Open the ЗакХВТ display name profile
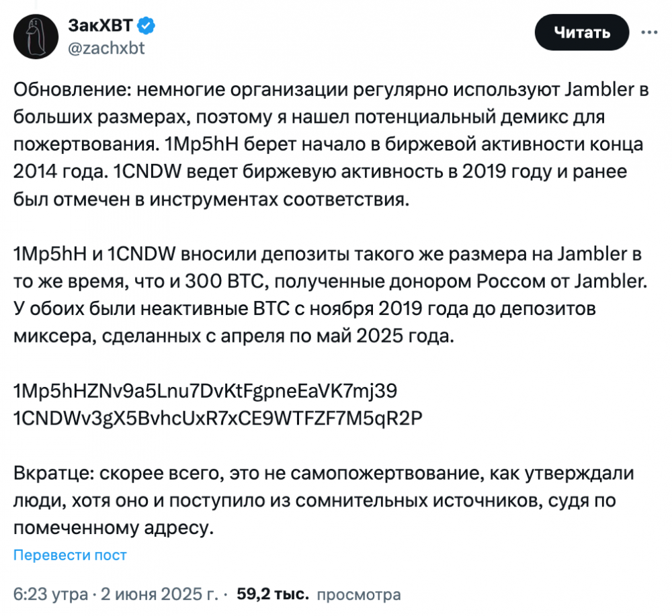The width and height of the screenshot is (672, 616). (x=100, y=26)
